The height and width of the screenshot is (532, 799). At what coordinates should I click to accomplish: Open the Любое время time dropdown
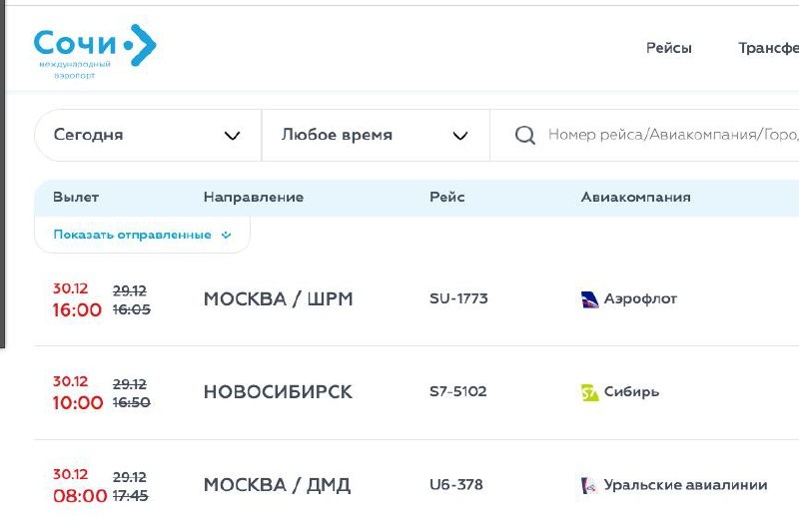click(376, 136)
